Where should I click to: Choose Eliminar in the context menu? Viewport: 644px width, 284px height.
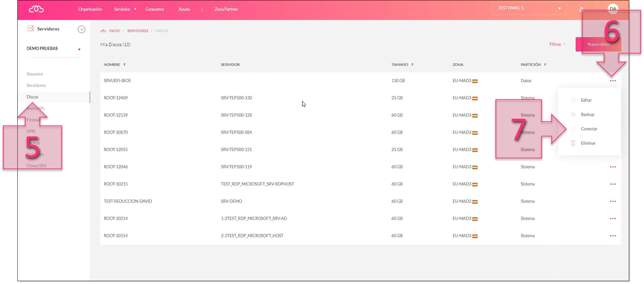coord(588,143)
